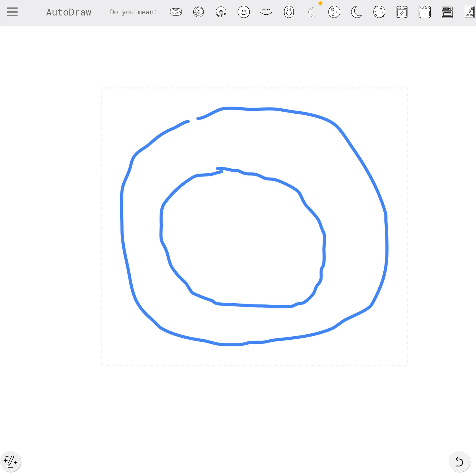Choose the stove with four knobs suggestion
The height and width of the screenshot is (476, 476).
pos(425,12)
